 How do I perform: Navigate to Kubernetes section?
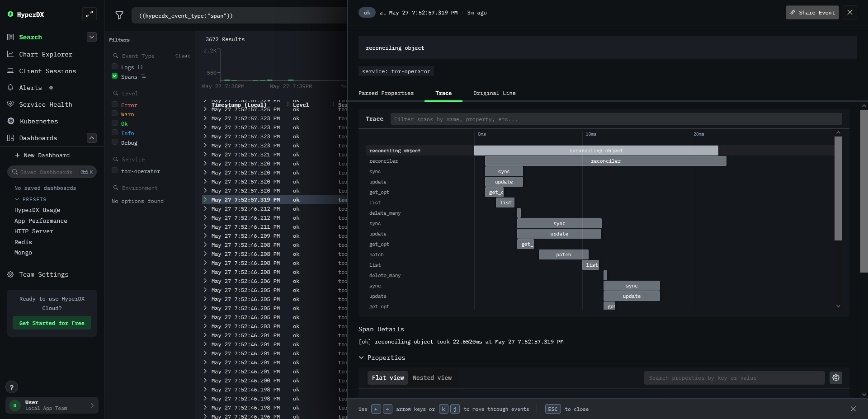pos(39,121)
